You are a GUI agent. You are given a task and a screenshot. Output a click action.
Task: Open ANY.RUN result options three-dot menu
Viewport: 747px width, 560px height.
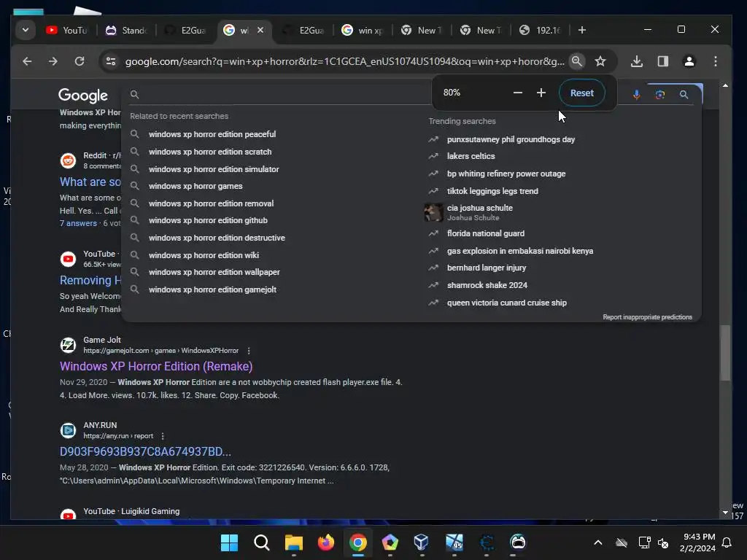tap(163, 436)
